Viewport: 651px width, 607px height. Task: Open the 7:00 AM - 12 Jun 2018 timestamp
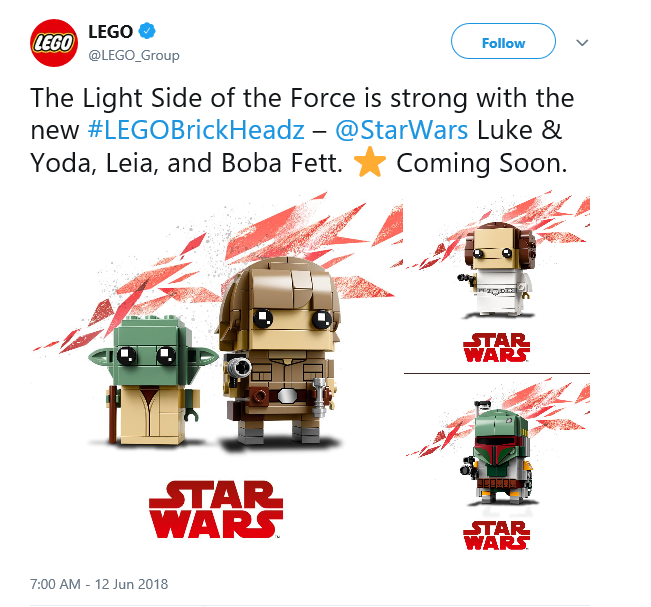[99, 584]
